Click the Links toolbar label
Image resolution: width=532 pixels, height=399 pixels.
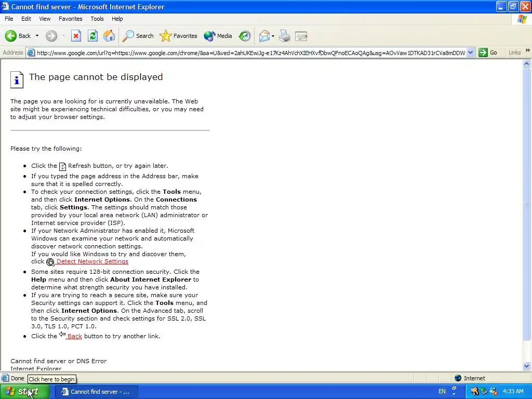[514, 52]
